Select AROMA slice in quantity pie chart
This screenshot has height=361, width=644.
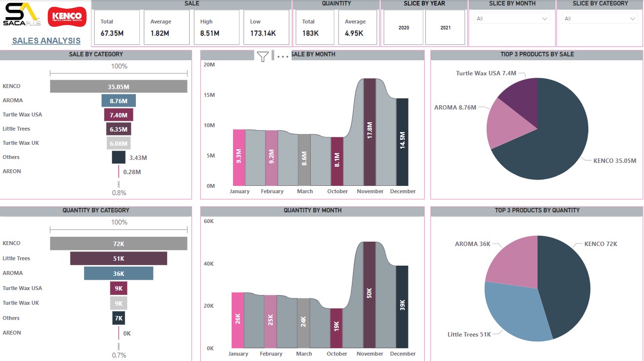point(515,264)
